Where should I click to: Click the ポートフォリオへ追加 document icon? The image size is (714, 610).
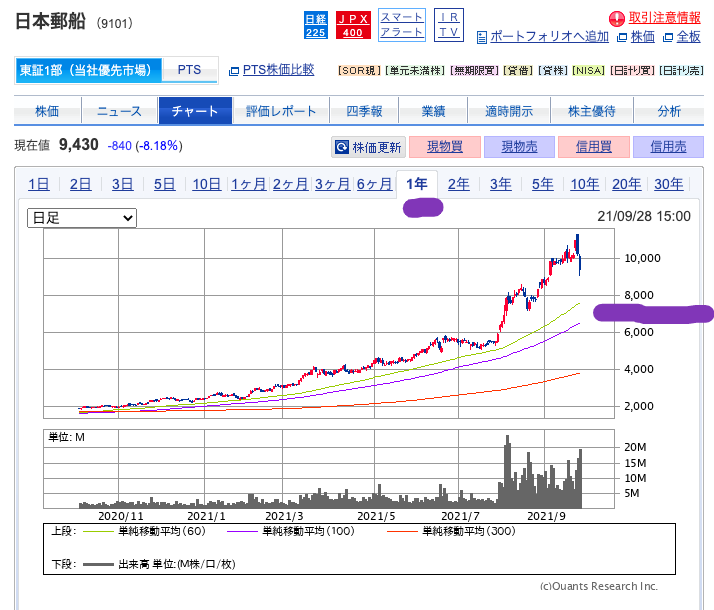(481, 37)
